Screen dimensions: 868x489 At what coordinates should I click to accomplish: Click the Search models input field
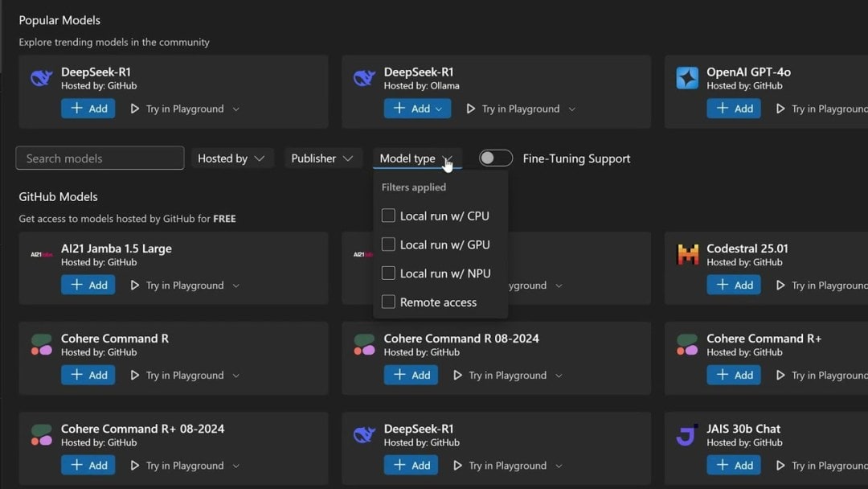[100, 158]
